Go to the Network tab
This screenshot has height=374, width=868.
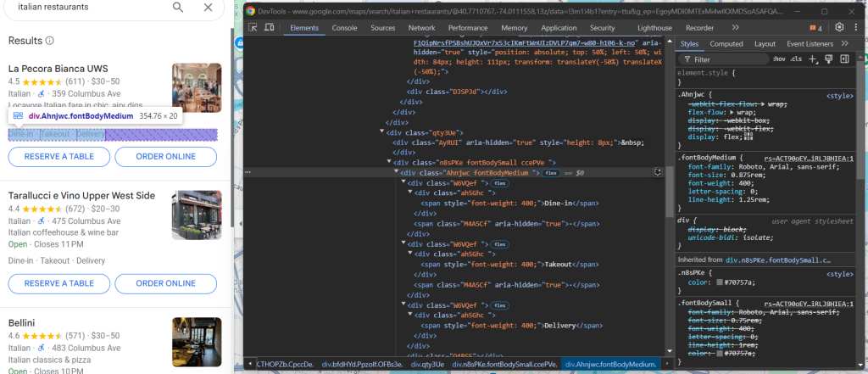(x=422, y=28)
